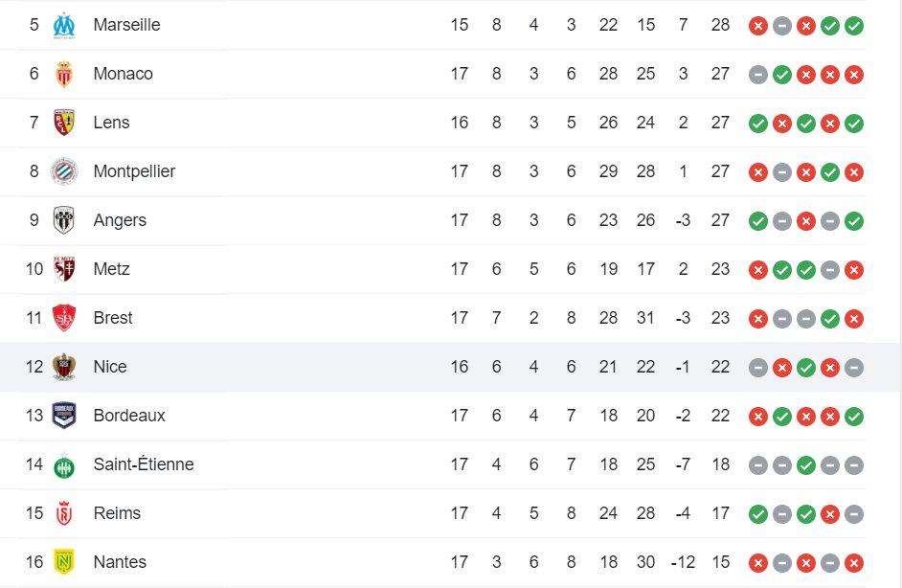Screen dimensions: 902x588
Task: Click Nantes' first red loss form icon
Action: pos(758,563)
